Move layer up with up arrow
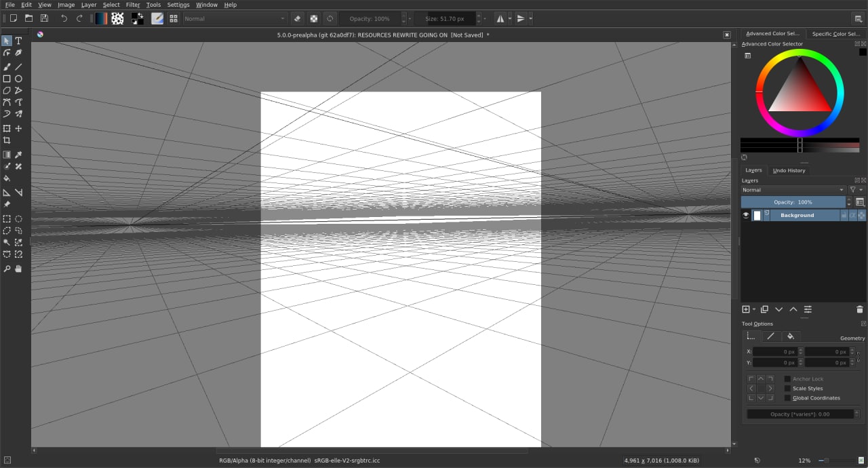Image resolution: width=868 pixels, height=468 pixels. [x=793, y=309]
